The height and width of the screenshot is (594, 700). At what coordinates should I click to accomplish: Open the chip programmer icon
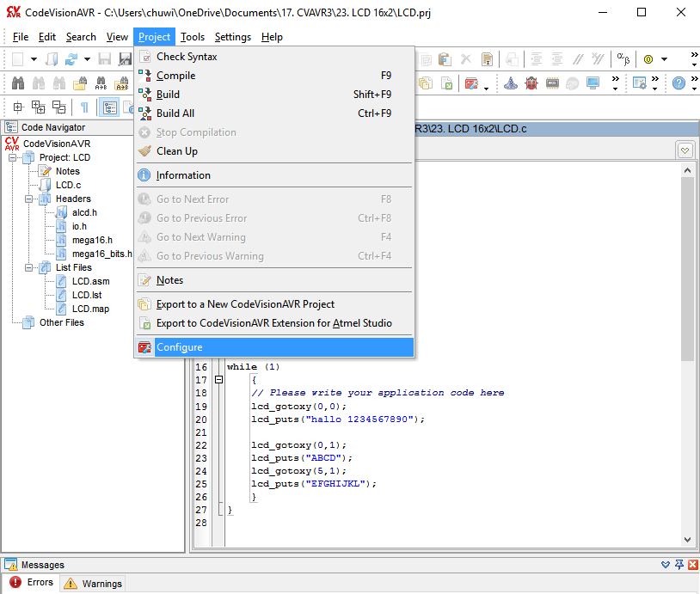(x=552, y=83)
